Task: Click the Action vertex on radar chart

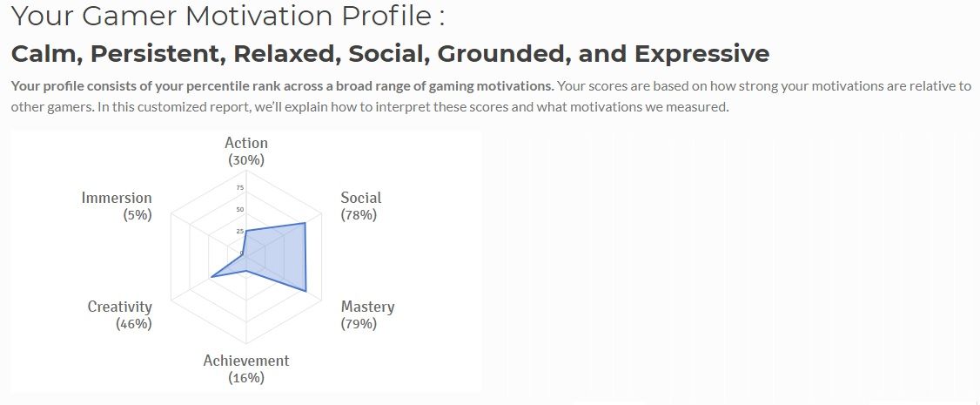Action: (246, 231)
